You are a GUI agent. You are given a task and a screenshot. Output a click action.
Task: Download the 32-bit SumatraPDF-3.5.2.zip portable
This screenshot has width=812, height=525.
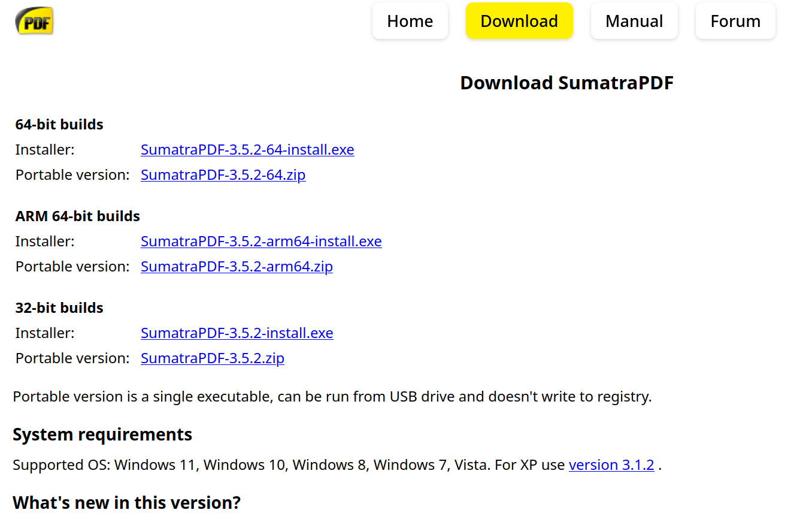[x=213, y=358]
